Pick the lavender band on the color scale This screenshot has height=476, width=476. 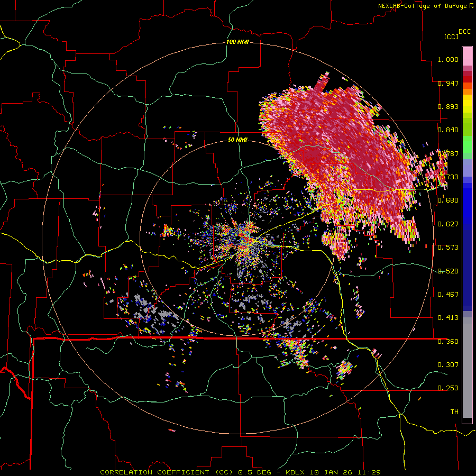pyautogui.click(x=467, y=168)
